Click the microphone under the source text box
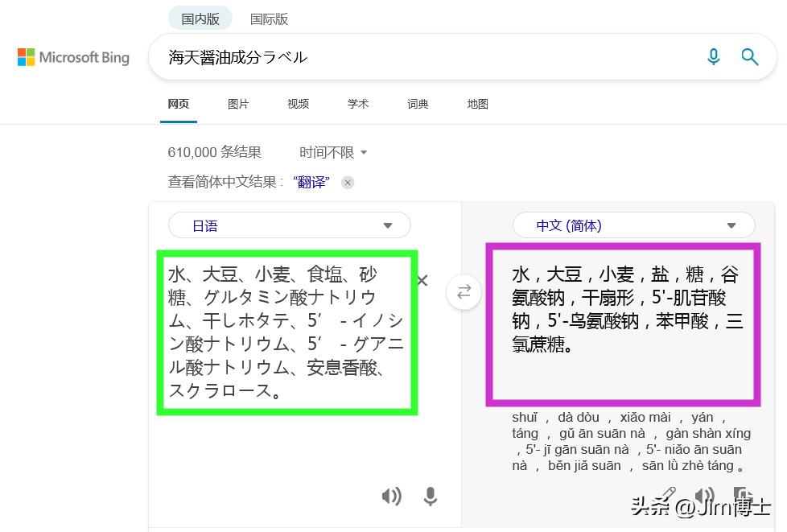This screenshot has width=787, height=532. point(431,496)
